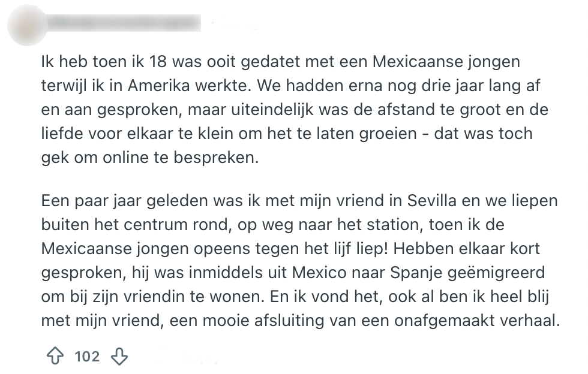Viewport: 588px width, 374px height.
Task: Click the vote count 102
Action: [x=87, y=357]
